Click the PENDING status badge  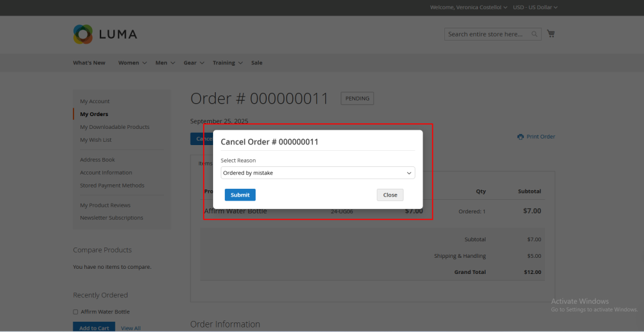357,99
